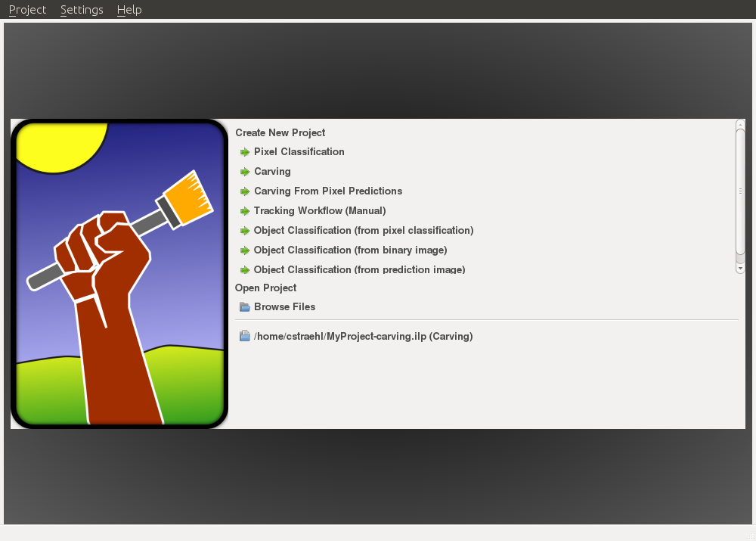
Task: Choose Object Classification (from pixel classification)
Action: (364, 231)
